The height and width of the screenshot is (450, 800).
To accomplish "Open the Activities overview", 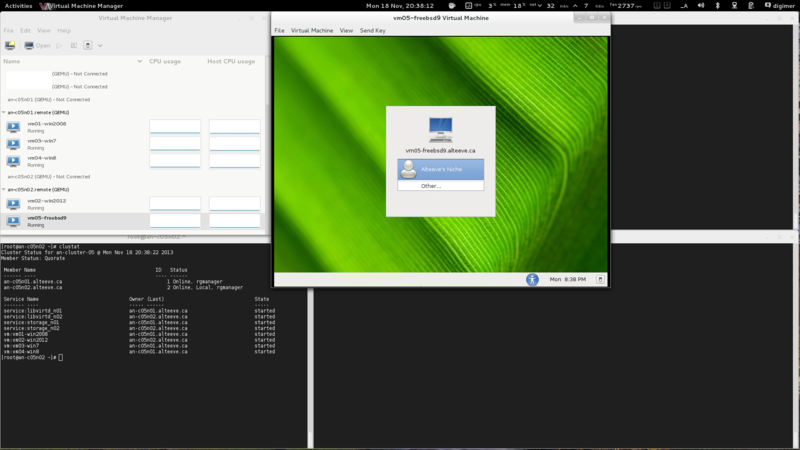I will tap(18, 6).
